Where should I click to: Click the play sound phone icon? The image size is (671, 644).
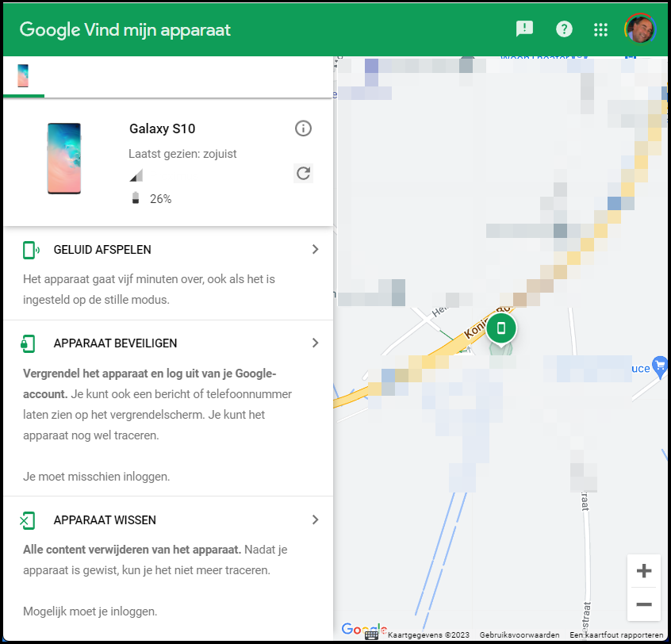click(x=31, y=250)
